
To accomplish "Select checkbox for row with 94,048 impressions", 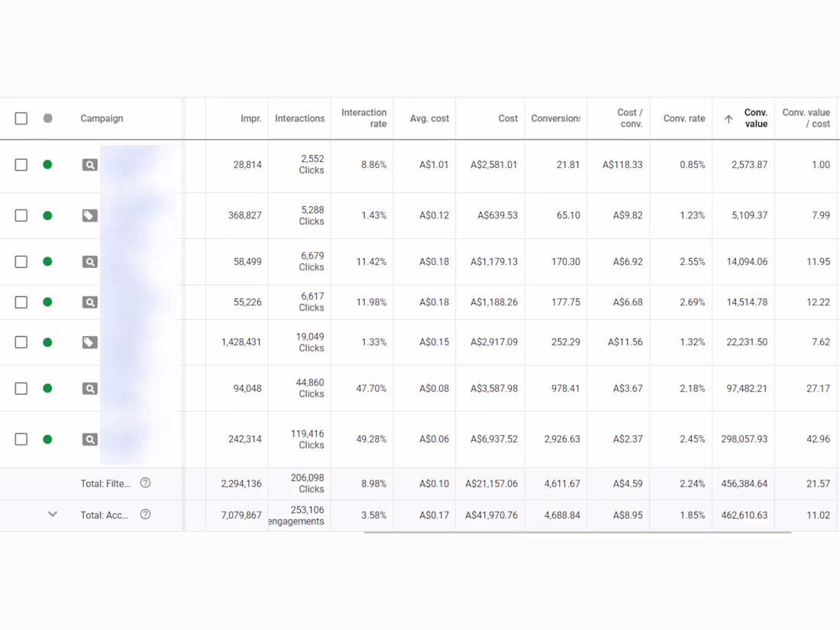I will tap(21, 389).
